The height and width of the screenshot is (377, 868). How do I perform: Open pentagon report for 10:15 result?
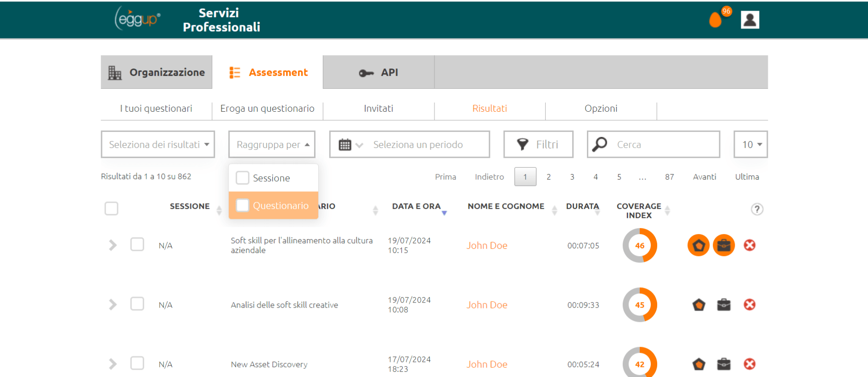click(699, 245)
